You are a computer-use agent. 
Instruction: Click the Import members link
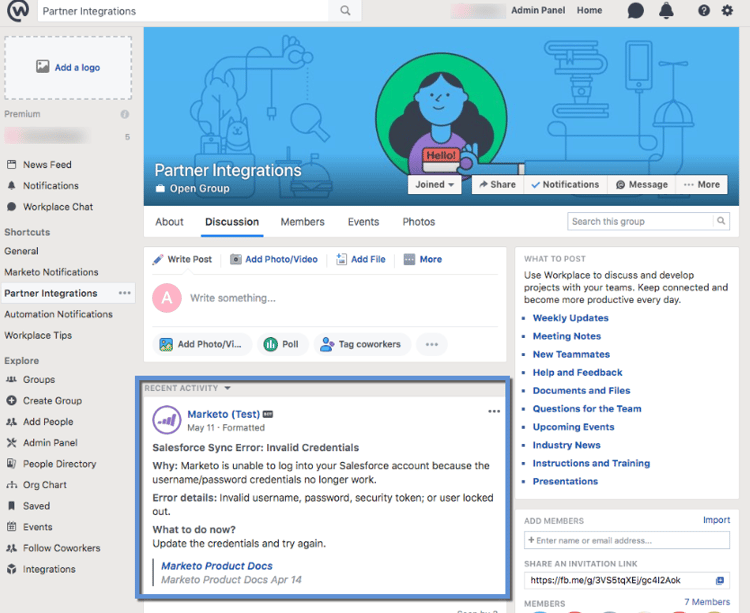tap(717, 520)
